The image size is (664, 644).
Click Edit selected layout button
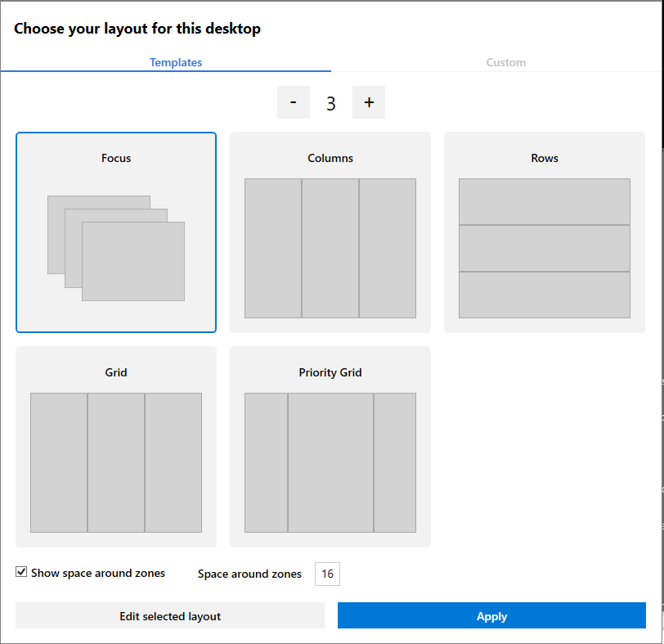(x=170, y=615)
